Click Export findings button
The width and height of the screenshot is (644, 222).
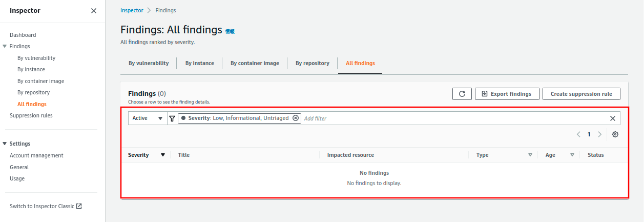click(x=507, y=94)
